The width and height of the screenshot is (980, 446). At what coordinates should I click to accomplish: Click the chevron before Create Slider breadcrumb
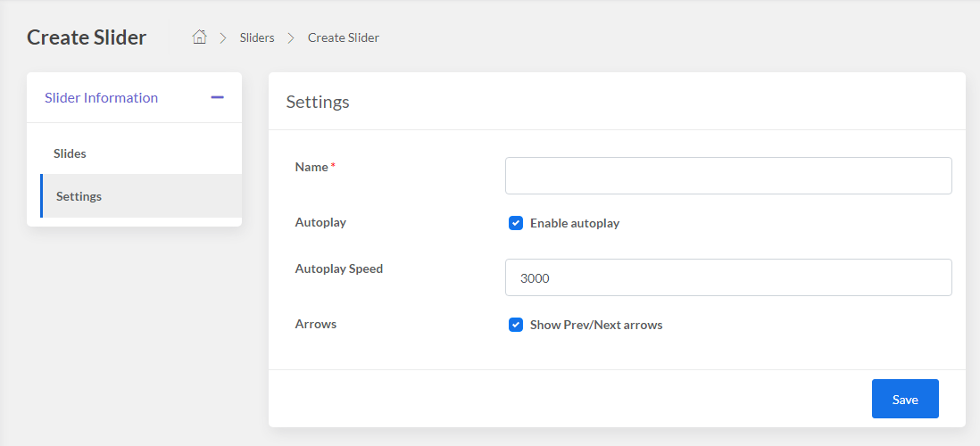click(291, 38)
